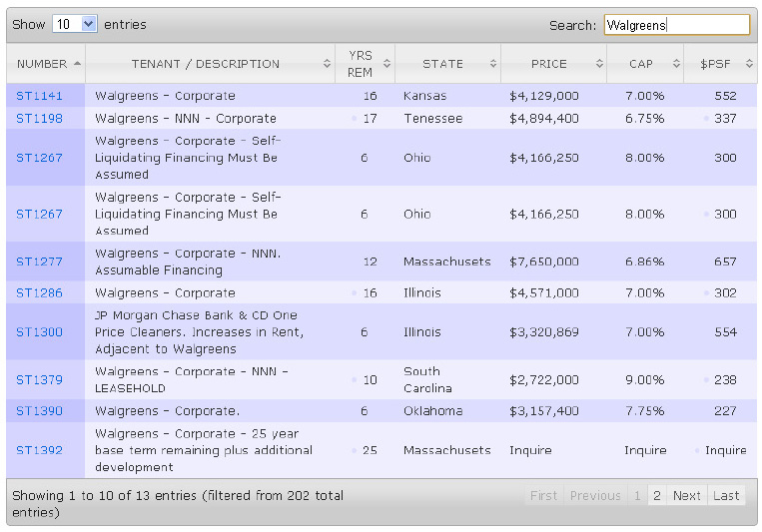Viewport: 762px width, 532px height.
Task: Click the 552 $PSF value
Action: coord(725,96)
